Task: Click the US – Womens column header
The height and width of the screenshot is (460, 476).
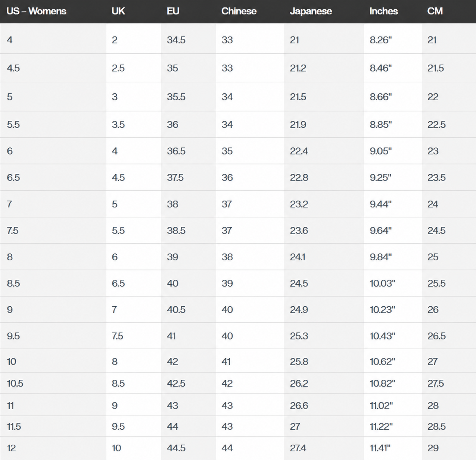Action: pos(36,11)
